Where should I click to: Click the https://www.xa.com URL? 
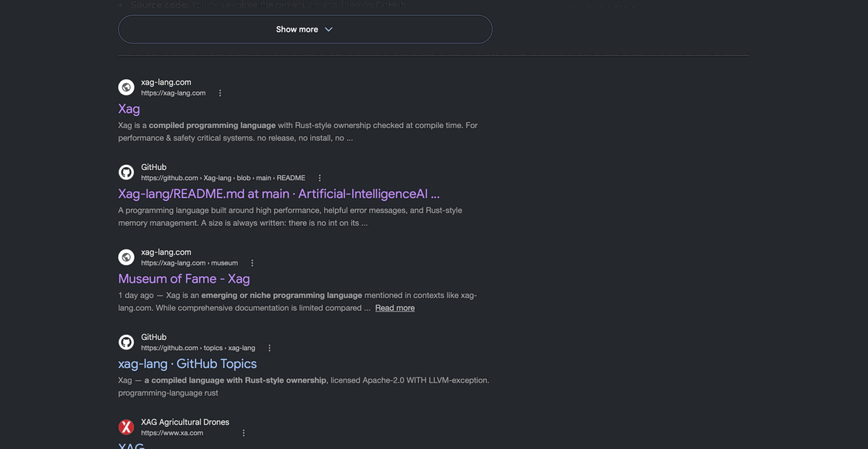(172, 433)
